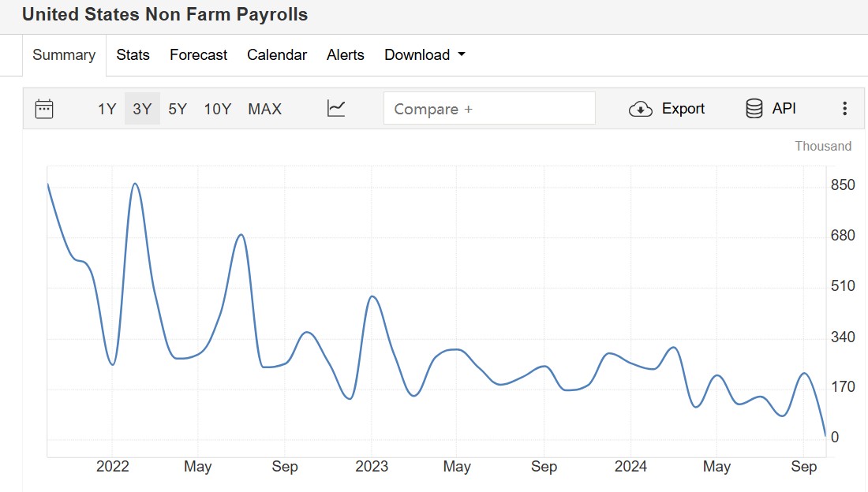View the Alerts tab
Image resolution: width=868 pixels, height=492 pixels.
pos(346,55)
